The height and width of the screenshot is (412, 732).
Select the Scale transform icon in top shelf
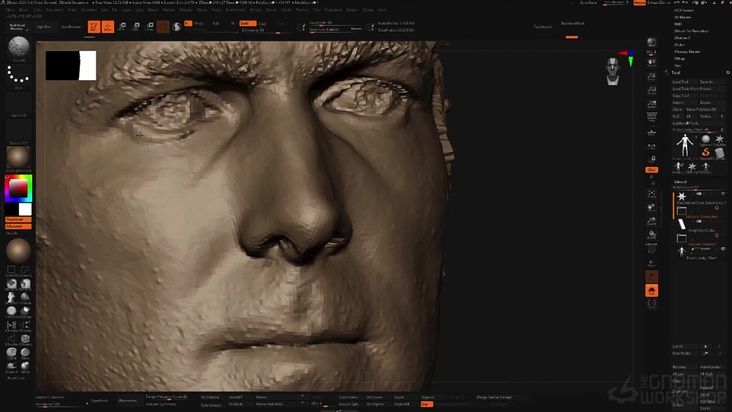pos(136,27)
